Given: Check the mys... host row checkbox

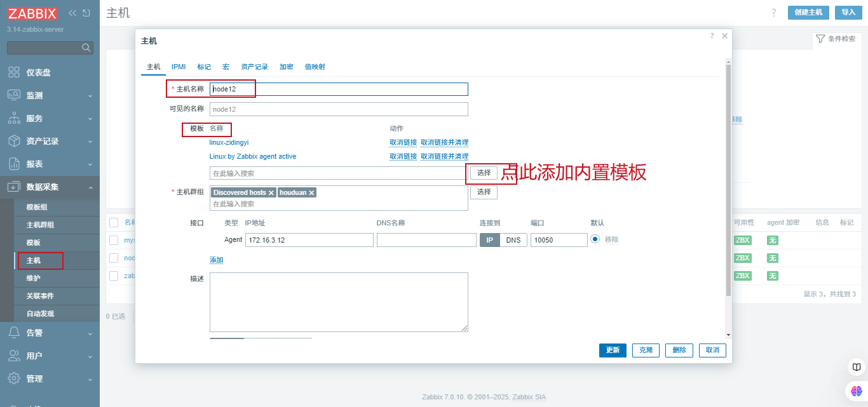Looking at the screenshot, I should (114, 240).
